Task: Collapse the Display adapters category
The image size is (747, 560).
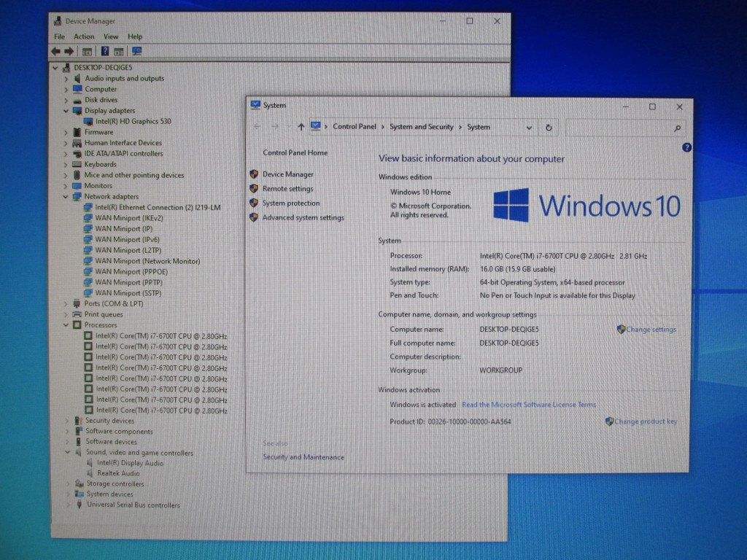Action: click(66, 111)
